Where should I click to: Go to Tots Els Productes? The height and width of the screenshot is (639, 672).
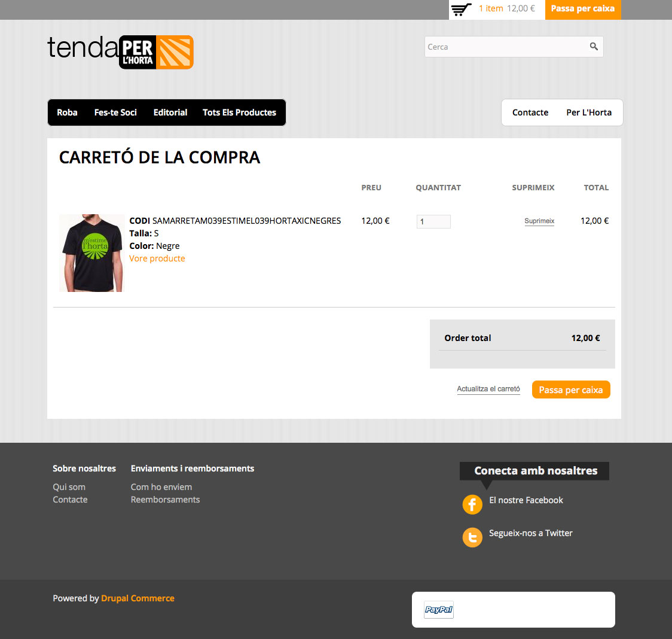239,112
